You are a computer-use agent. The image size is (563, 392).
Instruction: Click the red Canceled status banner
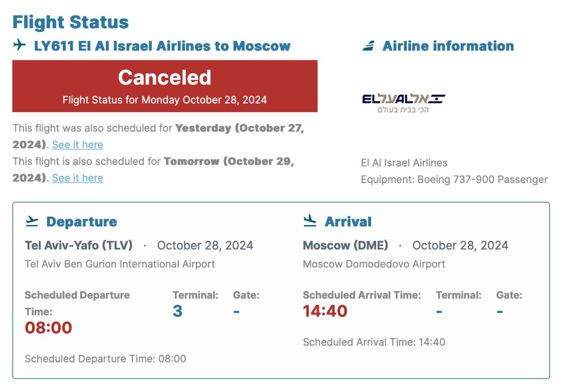pyautogui.click(x=165, y=86)
